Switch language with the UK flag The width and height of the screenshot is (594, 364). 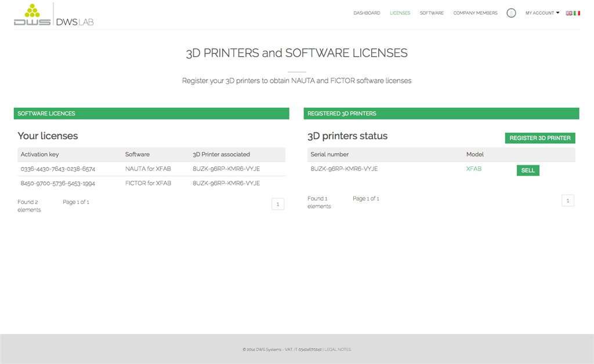[x=569, y=13]
